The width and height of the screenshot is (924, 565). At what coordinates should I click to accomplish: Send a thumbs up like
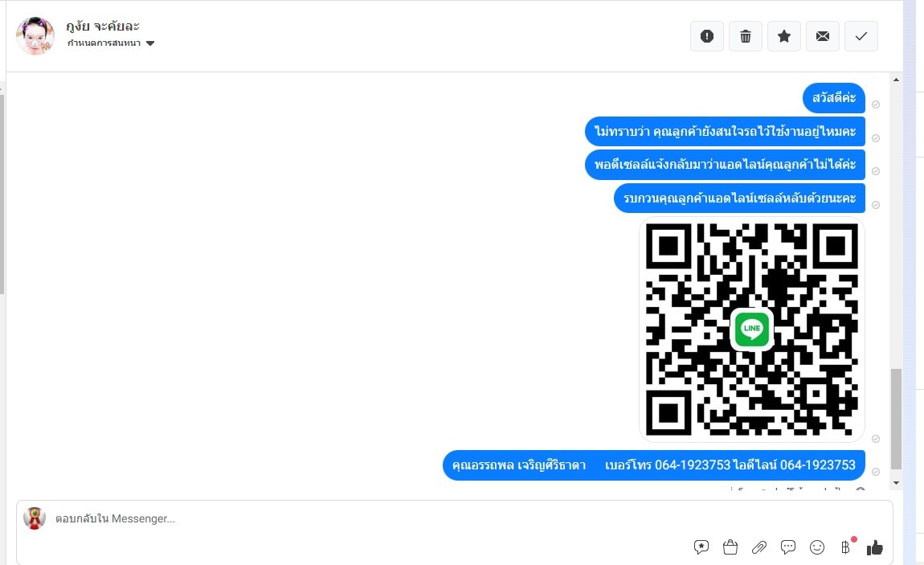tap(874, 547)
